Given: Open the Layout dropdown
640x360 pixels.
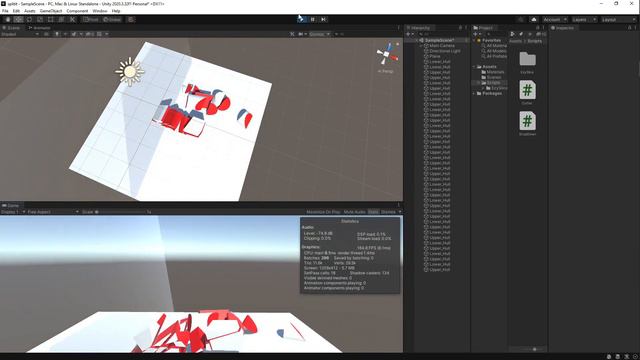Looking at the screenshot, I should (618, 19).
